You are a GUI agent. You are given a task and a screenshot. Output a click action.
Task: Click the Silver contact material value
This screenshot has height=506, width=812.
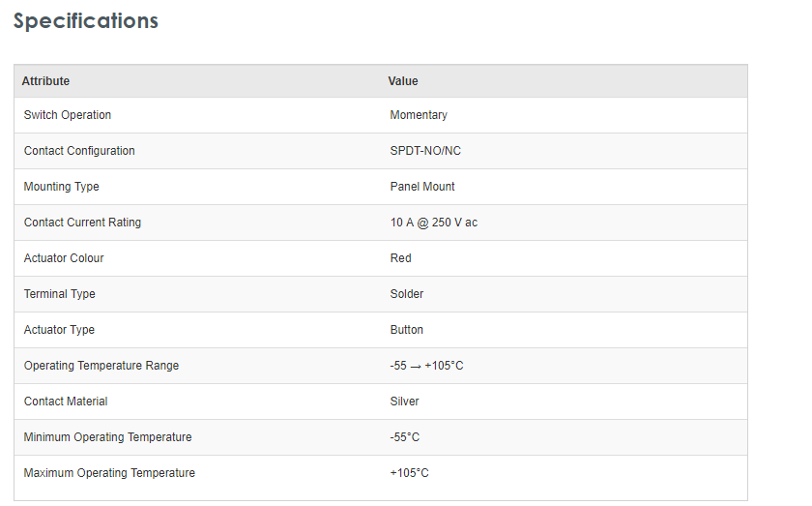click(404, 402)
